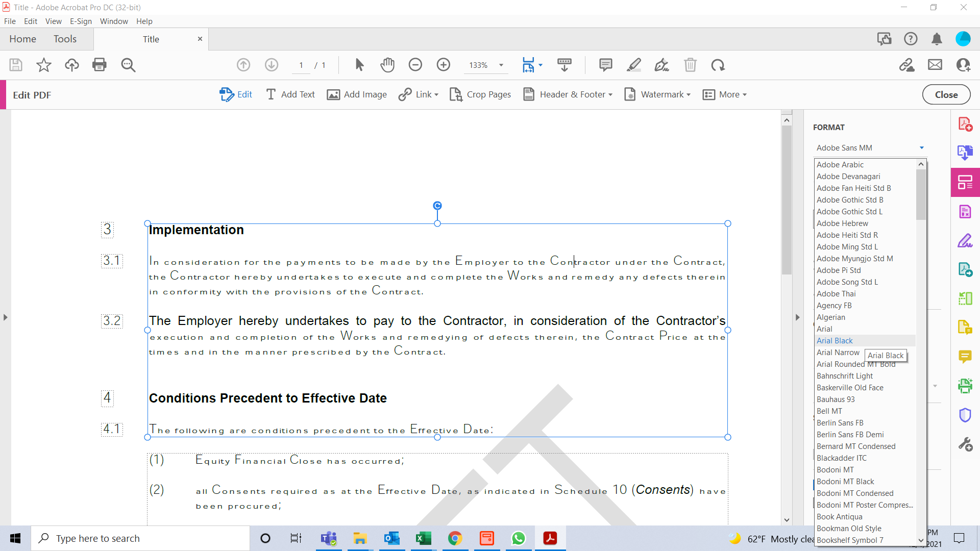Open the Crop Pages tool
Image resolution: width=980 pixels, height=551 pixels.
(x=480, y=94)
